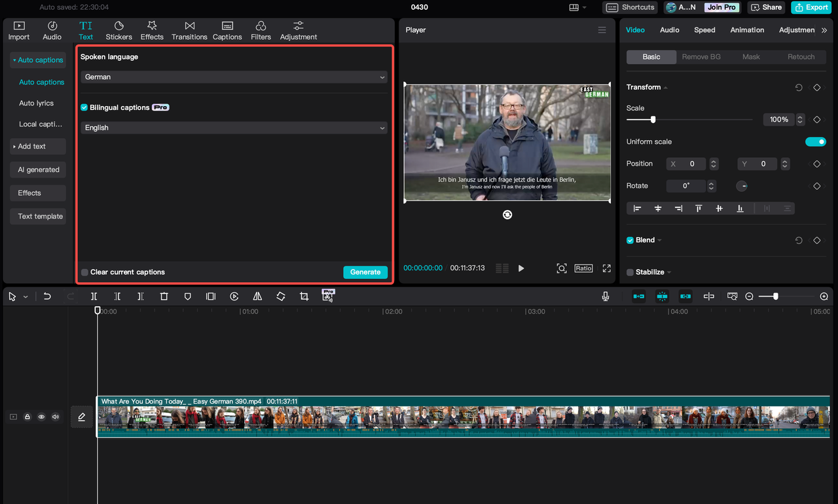This screenshot has width=838, height=504.
Task: Select the Rotate icon in the timeline toolbar
Action: coord(280,296)
